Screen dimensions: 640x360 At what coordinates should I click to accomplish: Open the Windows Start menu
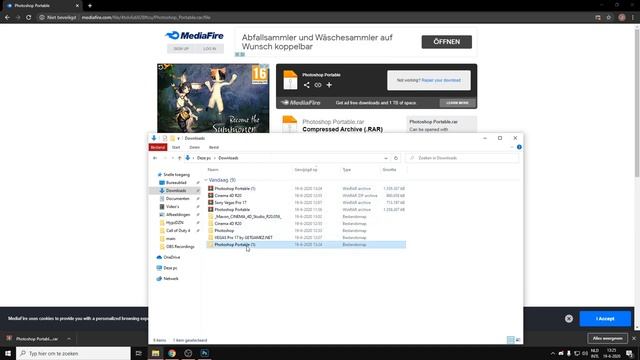pos(8,353)
